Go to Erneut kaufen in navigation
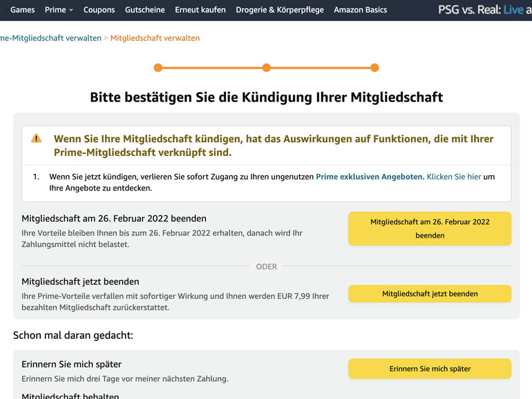The width and height of the screenshot is (532, 399). click(200, 10)
